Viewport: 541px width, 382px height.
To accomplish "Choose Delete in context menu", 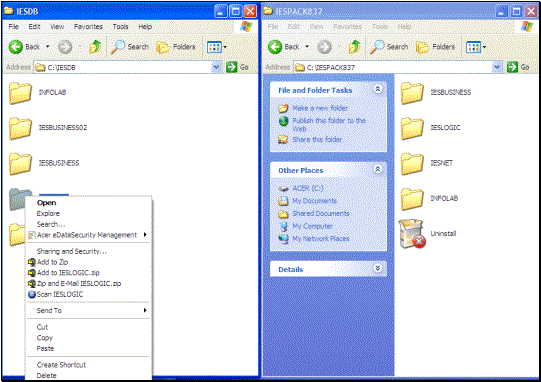I will click(88, 375).
